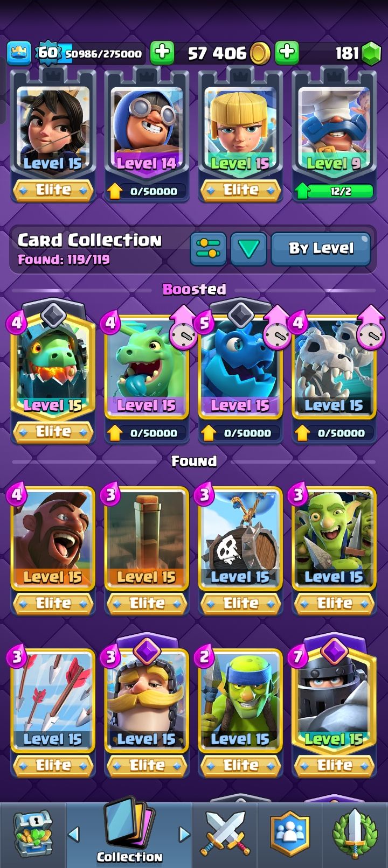
Task: Select the Goblin Barrel card
Action: 240,538
